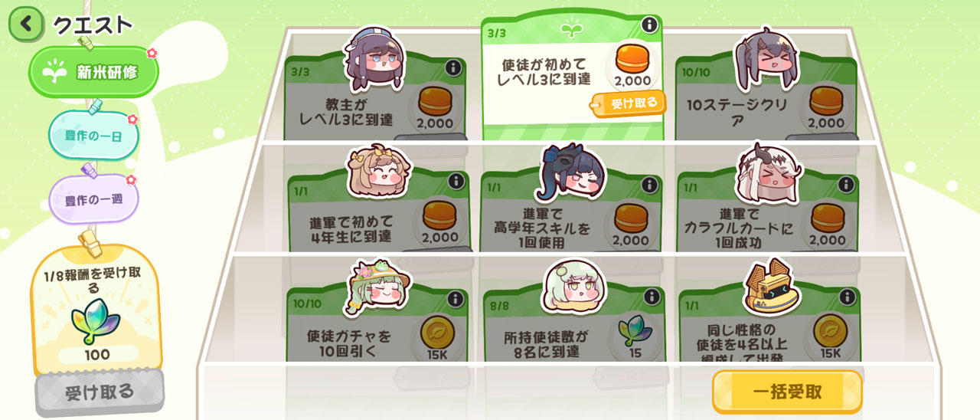This screenshot has width=980, height=420.
Task: Select the 10ステージクリア quest card
Action: click(x=767, y=97)
